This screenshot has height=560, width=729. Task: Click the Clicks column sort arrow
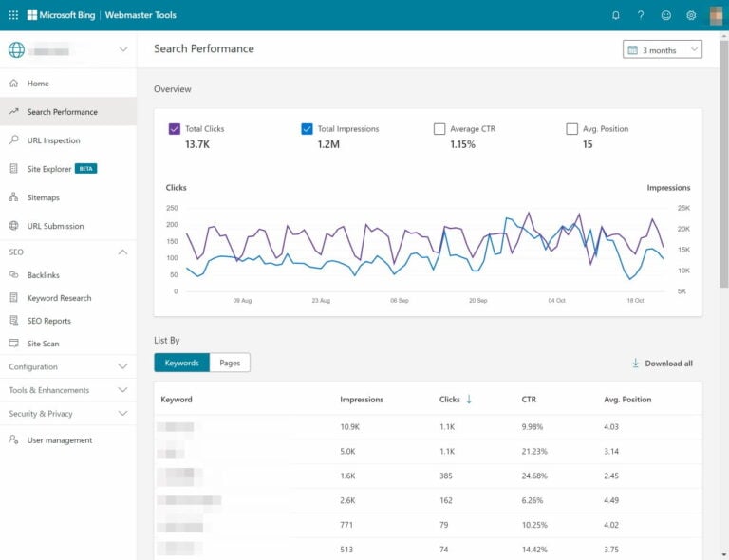coord(469,400)
